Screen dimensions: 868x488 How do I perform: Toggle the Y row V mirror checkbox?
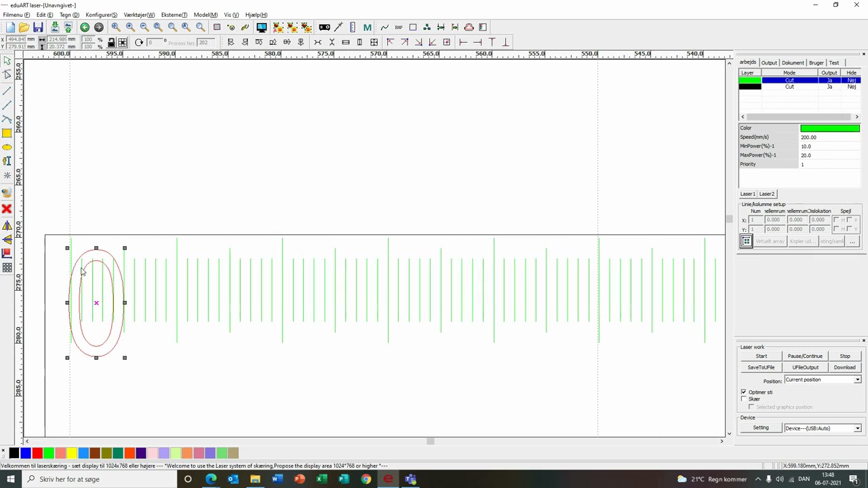(x=850, y=229)
